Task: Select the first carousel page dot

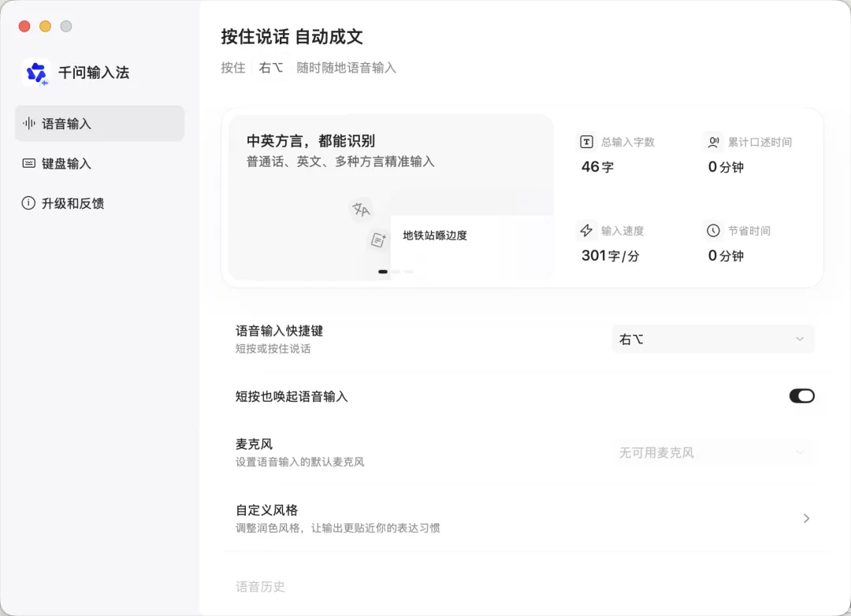Action: pyautogui.click(x=383, y=271)
